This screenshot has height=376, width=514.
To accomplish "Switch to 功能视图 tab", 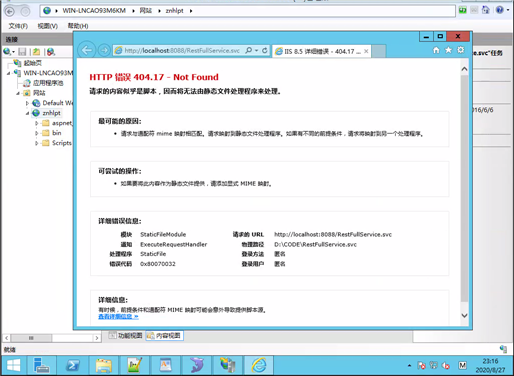I will click(126, 335).
